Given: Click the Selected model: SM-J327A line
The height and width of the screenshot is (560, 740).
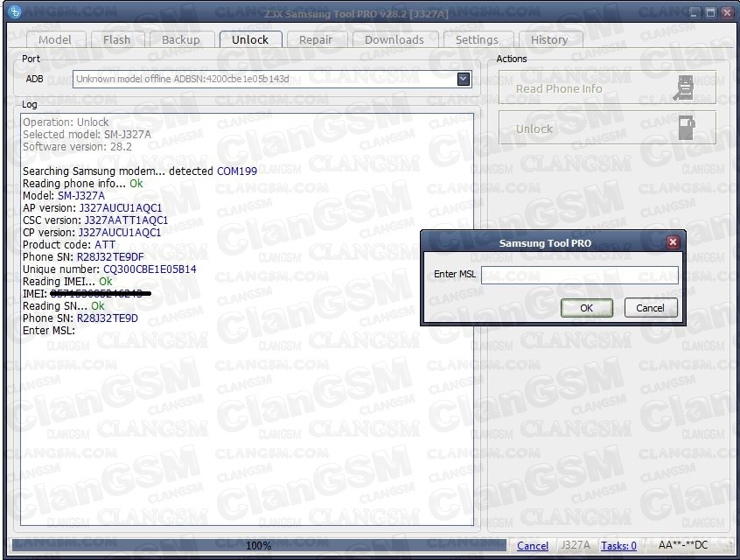Looking at the screenshot, I should (87, 134).
